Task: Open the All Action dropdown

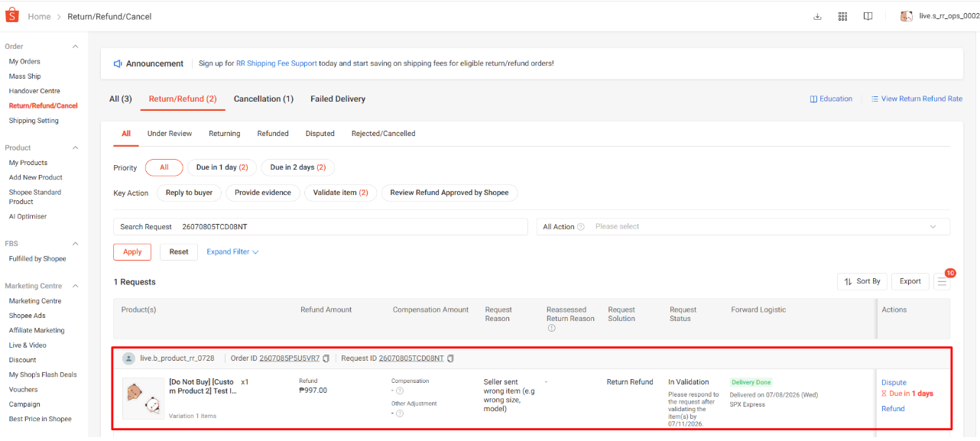Action: pos(743,227)
